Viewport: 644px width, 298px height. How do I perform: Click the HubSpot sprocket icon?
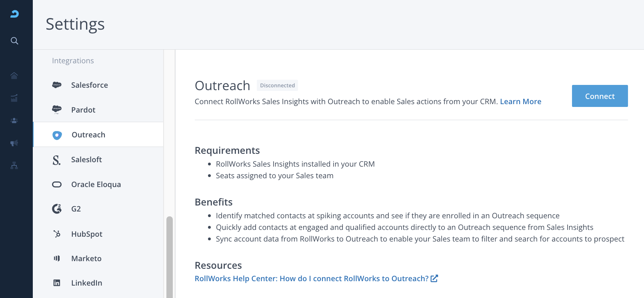pyautogui.click(x=57, y=234)
